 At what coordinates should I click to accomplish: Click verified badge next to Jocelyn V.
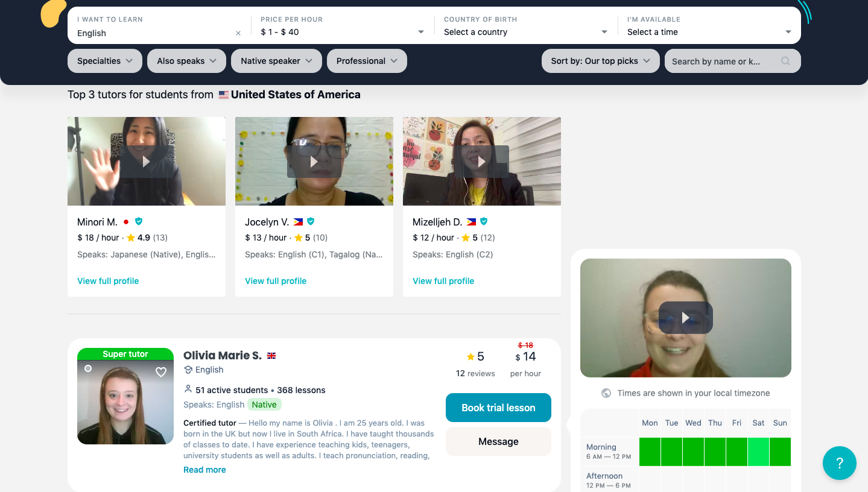(311, 221)
